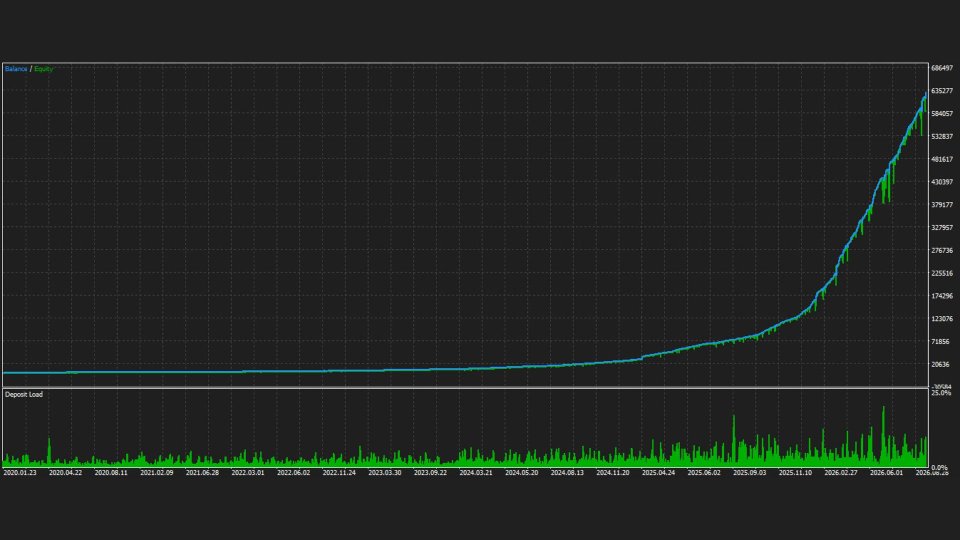Select the 71856 axis value

pos(940,342)
